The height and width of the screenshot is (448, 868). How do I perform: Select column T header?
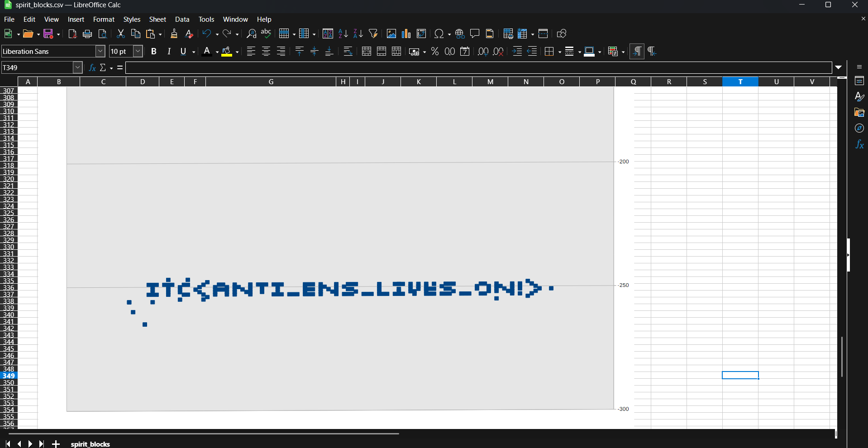(x=740, y=81)
